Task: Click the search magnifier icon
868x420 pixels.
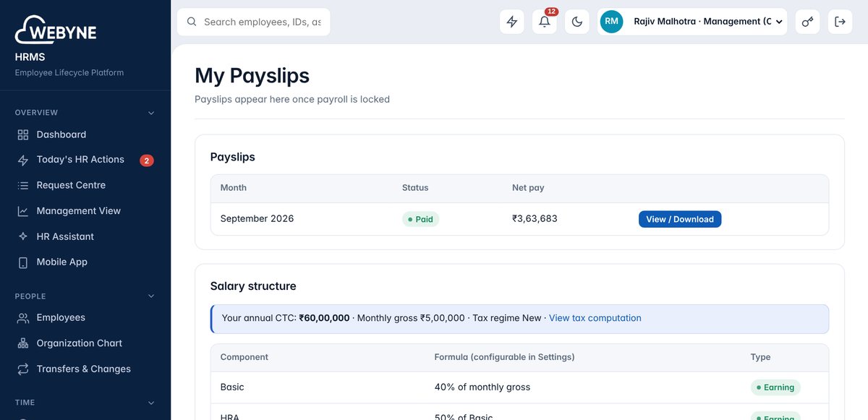Action: (192, 22)
